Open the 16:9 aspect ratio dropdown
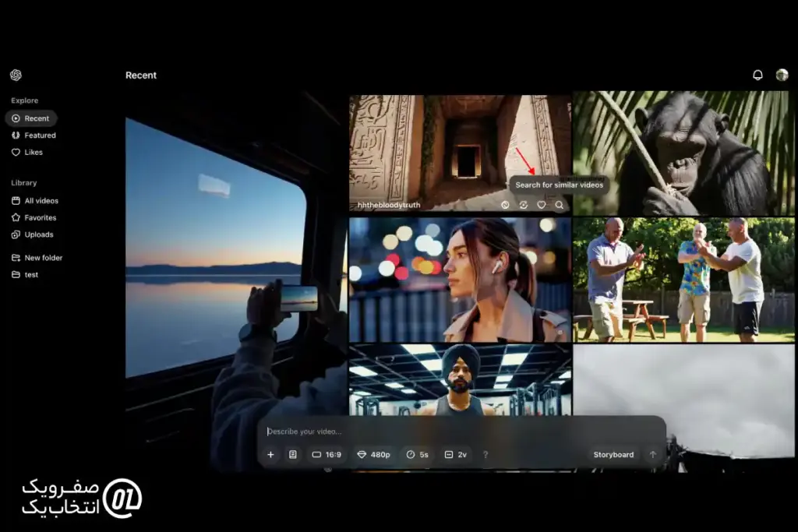798x532 pixels. (327, 455)
